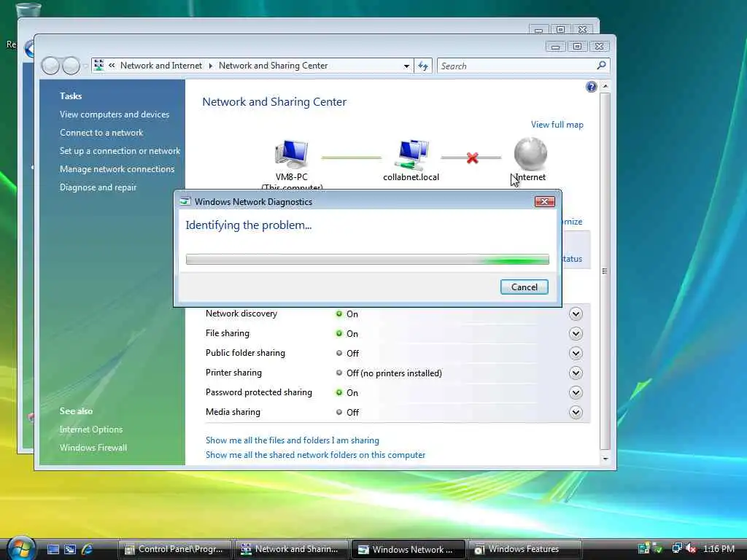The height and width of the screenshot is (560, 747).
Task: Click Connect to a network
Action: tap(101, 133)
